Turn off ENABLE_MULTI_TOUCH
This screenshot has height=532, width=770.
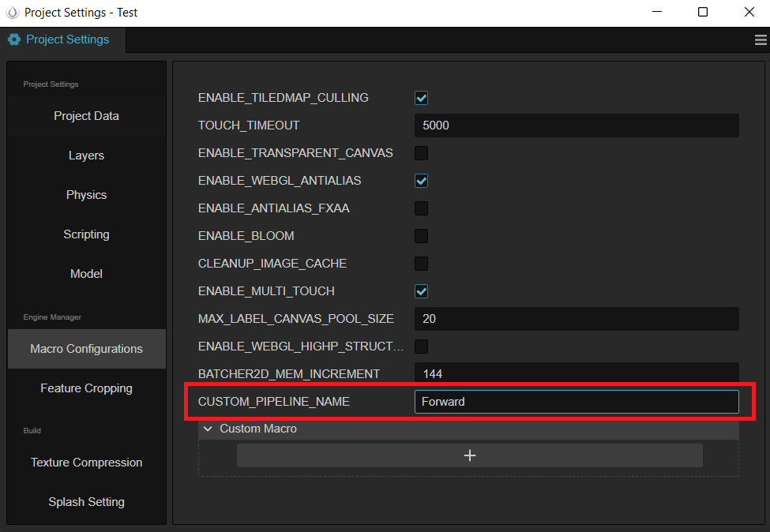(x=421, y=290)
